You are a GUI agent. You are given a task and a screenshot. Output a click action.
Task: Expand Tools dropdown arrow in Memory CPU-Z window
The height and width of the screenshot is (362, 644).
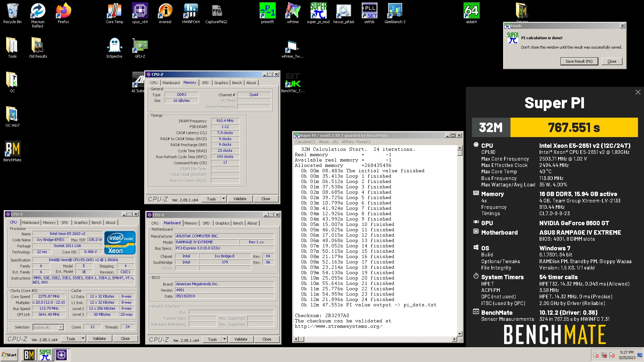point(223,199)
